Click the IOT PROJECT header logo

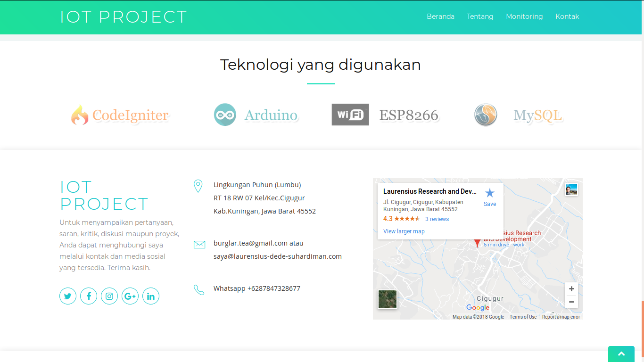click(x=124, y=17)
